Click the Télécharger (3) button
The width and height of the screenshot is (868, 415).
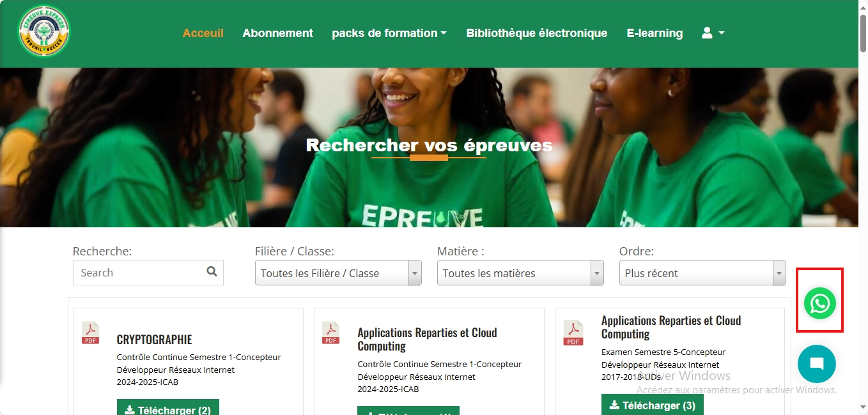653,405
